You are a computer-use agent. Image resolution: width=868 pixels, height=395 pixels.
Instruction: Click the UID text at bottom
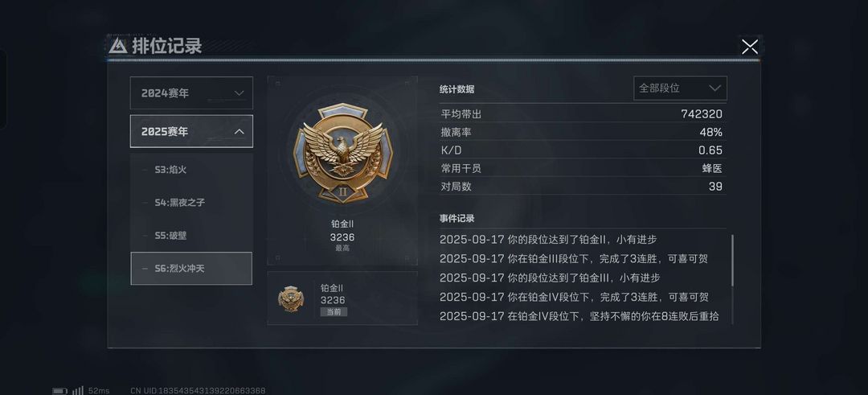[x=199, y=390]
